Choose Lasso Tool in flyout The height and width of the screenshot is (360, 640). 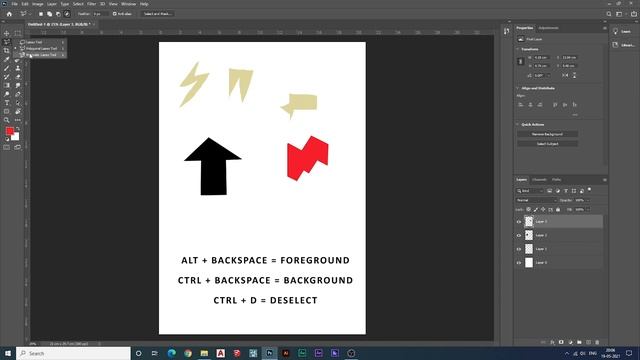click(x=41, y=42)
